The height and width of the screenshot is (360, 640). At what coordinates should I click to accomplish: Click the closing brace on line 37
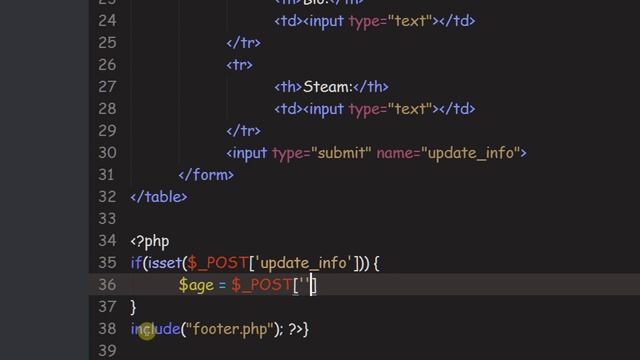click(133, 307)
